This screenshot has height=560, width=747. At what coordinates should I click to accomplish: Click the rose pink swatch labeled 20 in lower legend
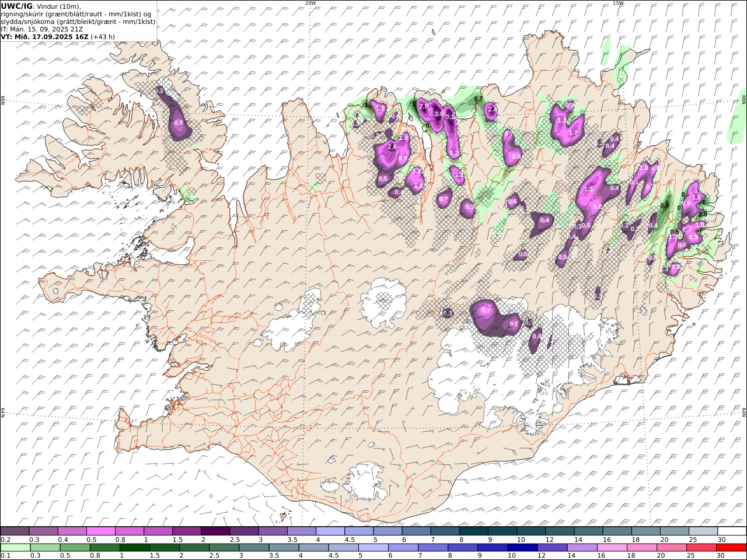point(671,547)
